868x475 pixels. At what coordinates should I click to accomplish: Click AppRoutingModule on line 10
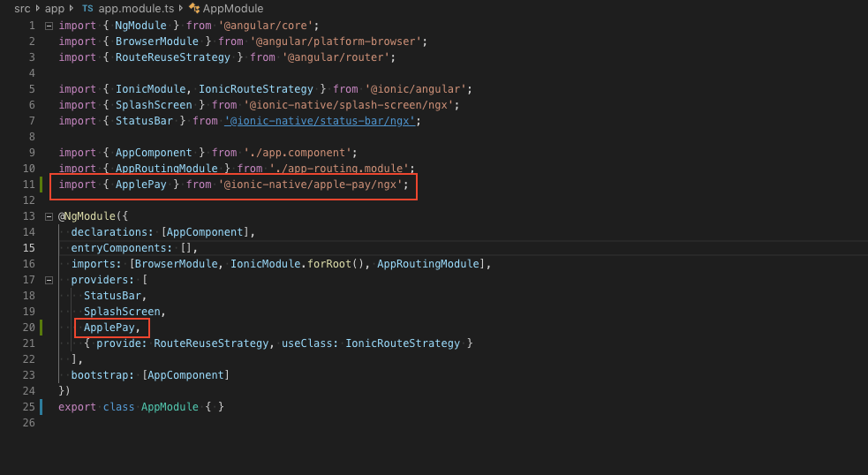point(166,169)
